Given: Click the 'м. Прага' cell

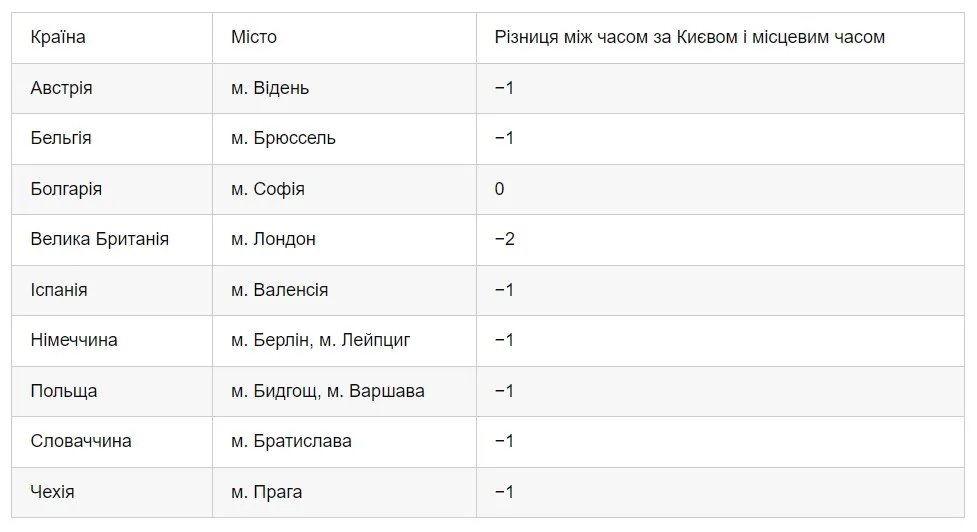Looking at the screenshot, I should point(266,492).
